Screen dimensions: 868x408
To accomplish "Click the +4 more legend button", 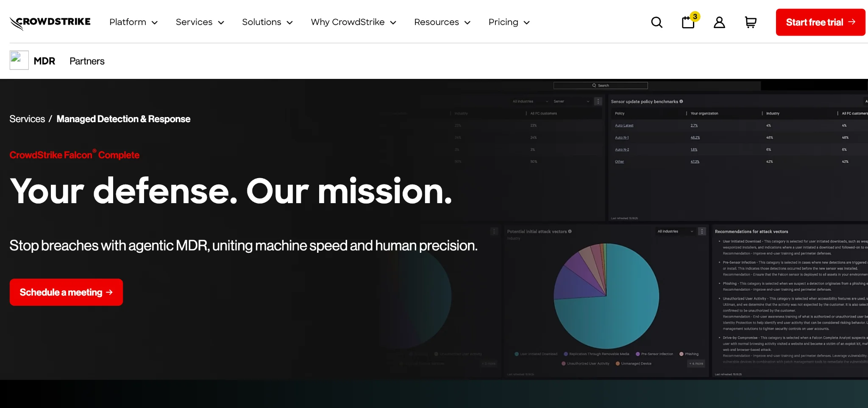I will tap(696, 363).
